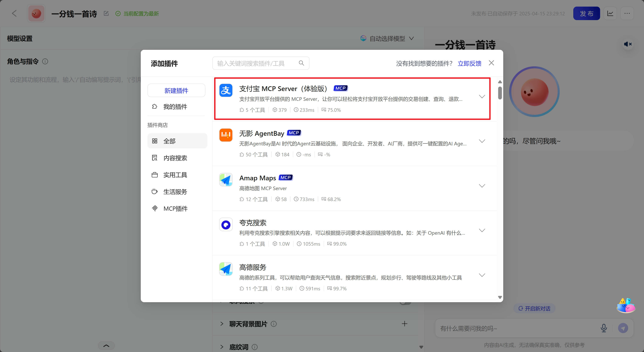Expand the 无影 AgentBay plugin details

coord(482,141)
